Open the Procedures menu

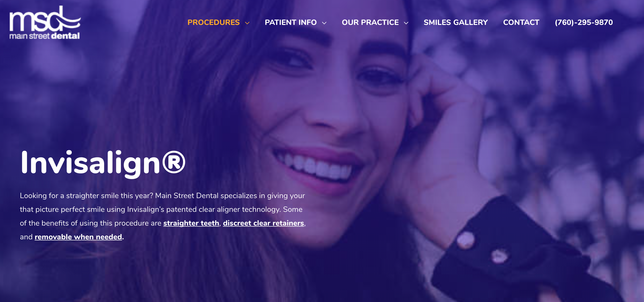[213, 22]
